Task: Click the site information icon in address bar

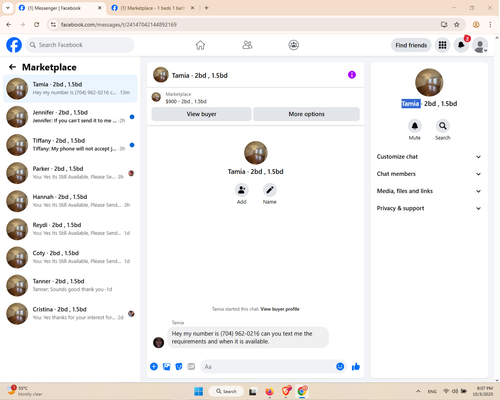Action: coord(53,25)
